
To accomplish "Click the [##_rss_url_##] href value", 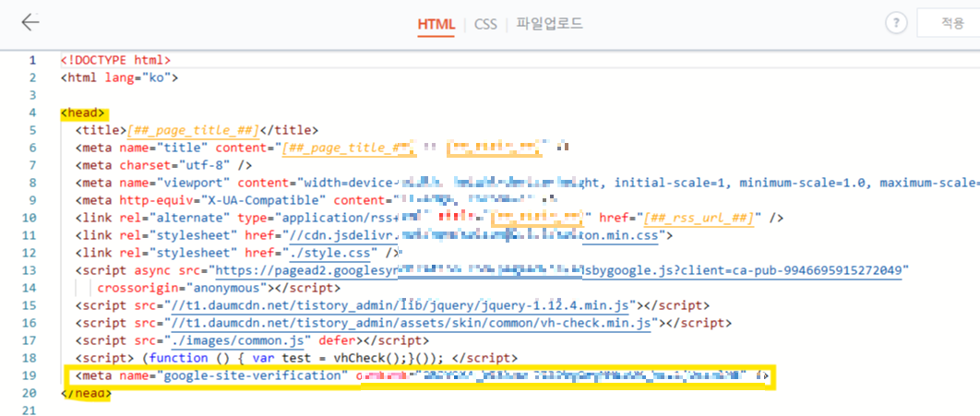I will [699, 218].
